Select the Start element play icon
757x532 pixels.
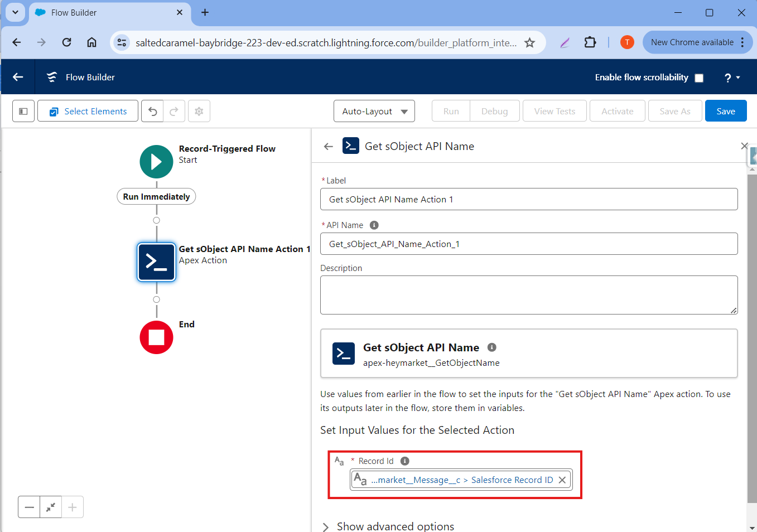pyautogui.click(x=156, y=162)
